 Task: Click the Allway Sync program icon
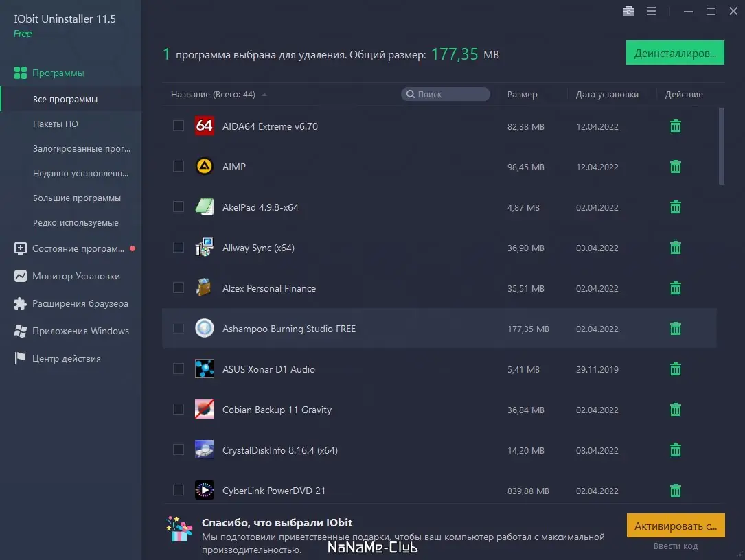[205, 247]
